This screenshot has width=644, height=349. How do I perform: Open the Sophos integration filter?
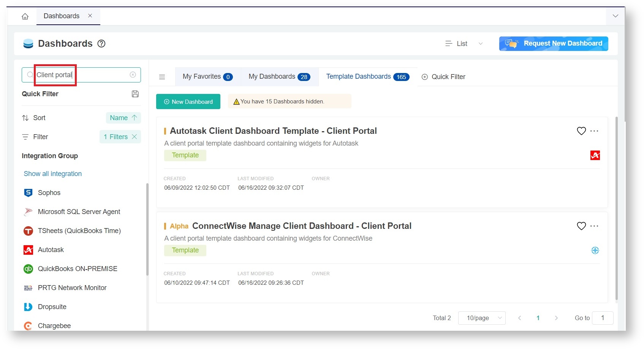(28, 193)
